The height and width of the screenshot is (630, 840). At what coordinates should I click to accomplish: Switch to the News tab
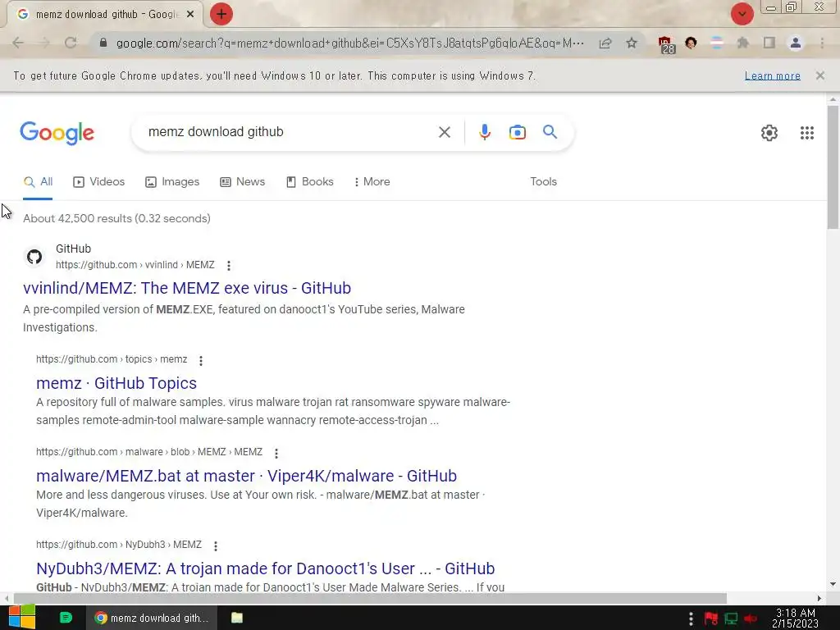[242, 181]
